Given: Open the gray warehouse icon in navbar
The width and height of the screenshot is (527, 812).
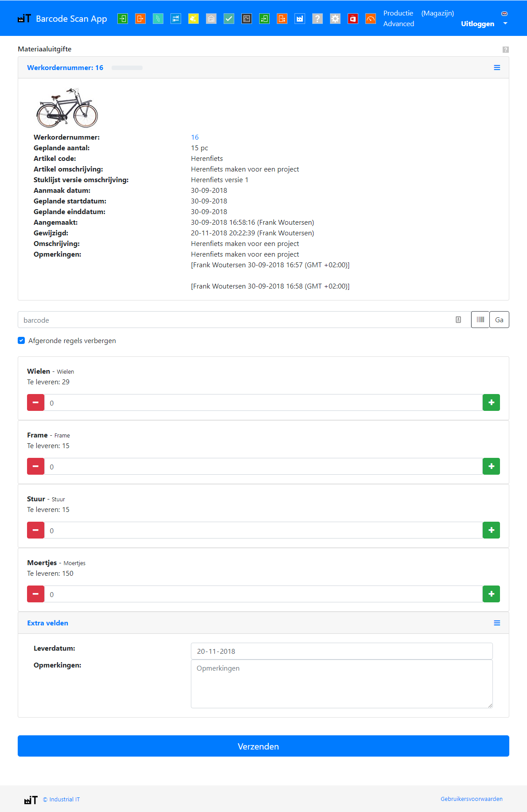Looking at the screenshot, I should pos(211,19).
